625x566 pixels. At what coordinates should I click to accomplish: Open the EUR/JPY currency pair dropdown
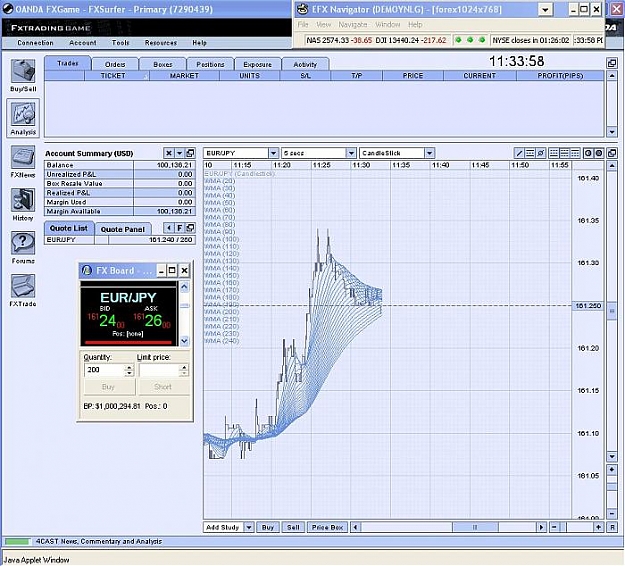(x=273, y=153)
